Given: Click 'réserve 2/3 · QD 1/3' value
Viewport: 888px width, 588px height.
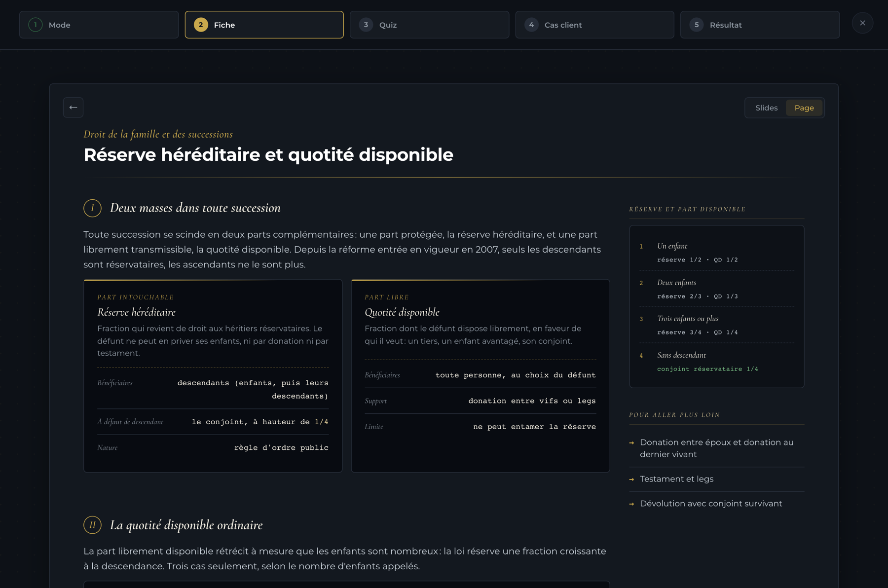Looking at the screenshot, I should 698,296.
